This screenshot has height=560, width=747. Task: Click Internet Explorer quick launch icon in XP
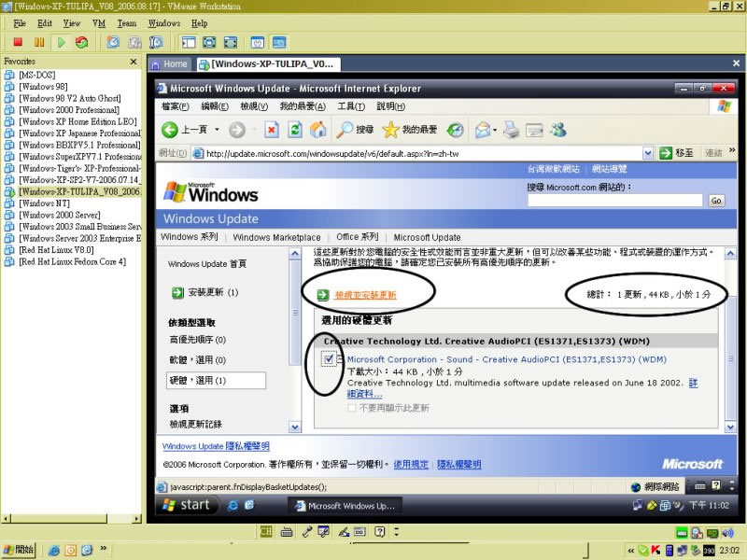[x=233, y=505]
